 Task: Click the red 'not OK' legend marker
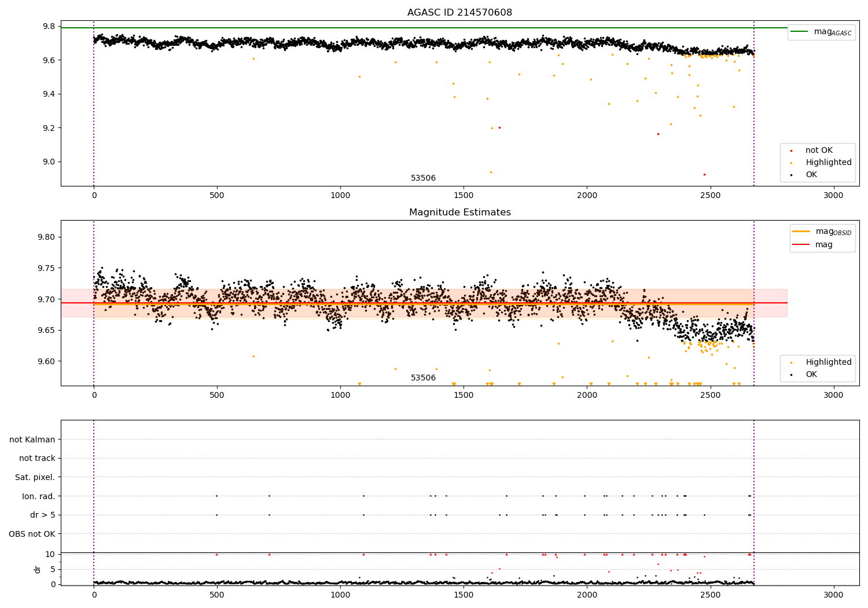point(791,151)
